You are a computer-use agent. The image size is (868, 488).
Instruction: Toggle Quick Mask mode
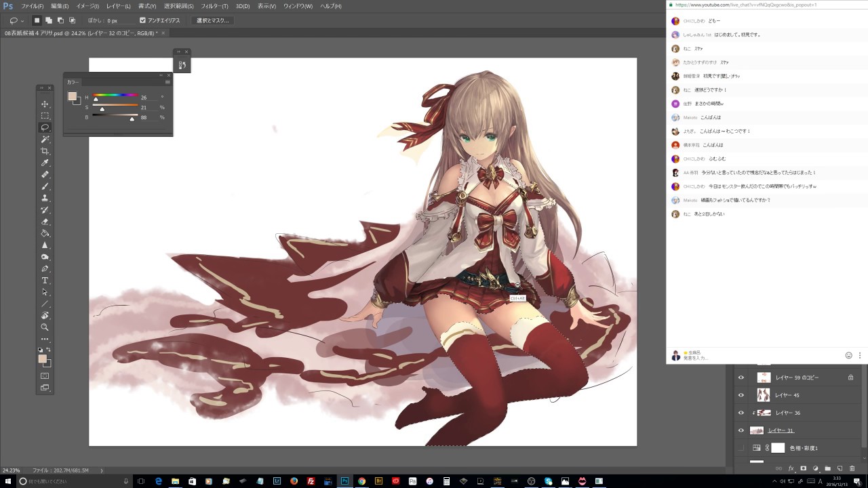tap(45, 375)
